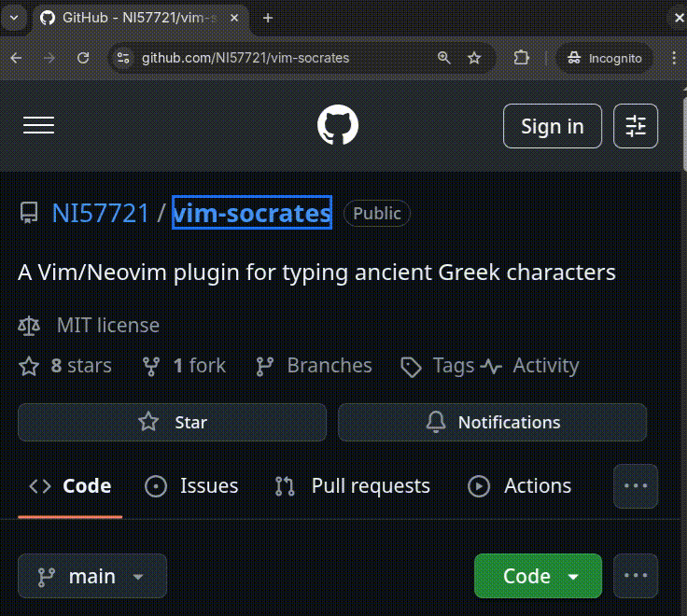This screenshot has height=616, width=687.
Task: Click the GitHub Octocat logo
Action: tap(337, 125)
